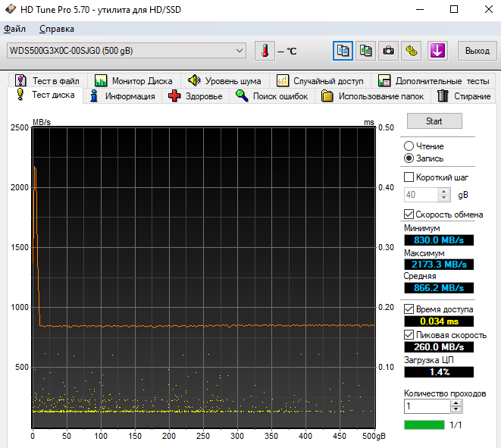Open the Файл menu

(14, 29)
